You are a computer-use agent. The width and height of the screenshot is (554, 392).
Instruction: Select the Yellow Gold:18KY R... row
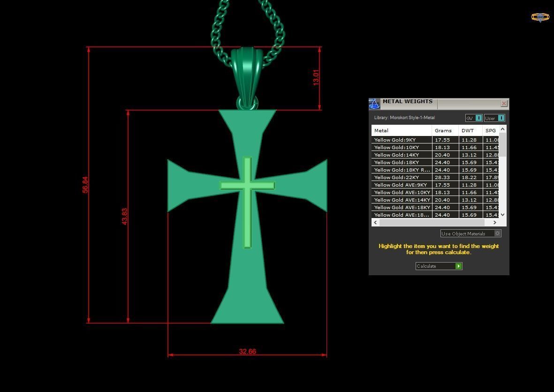click(435, 170)
